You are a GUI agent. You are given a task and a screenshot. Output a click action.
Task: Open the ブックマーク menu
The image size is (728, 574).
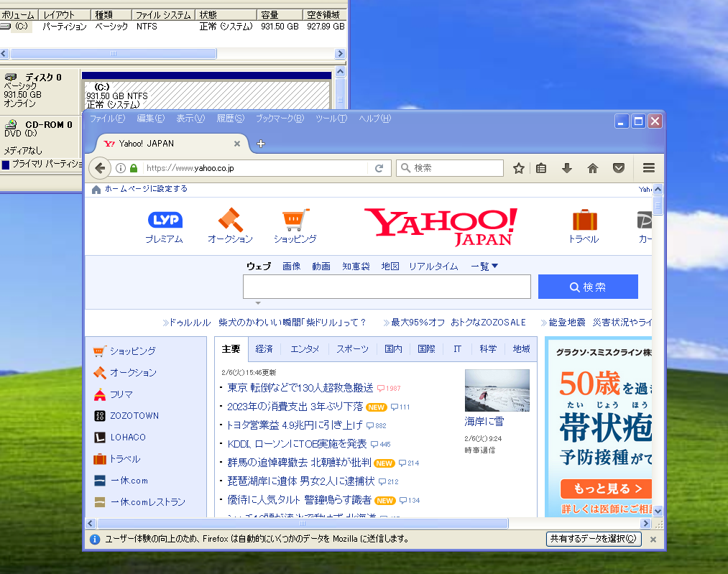coord(280,119)
